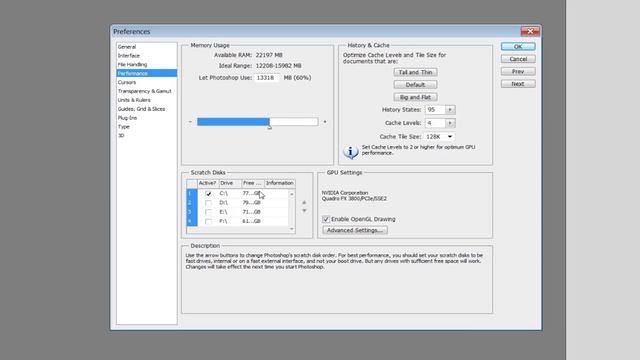Click the minus icon left of memory slider
The height and width of the screenshot is (360, 640).
[x=190, y=122]
